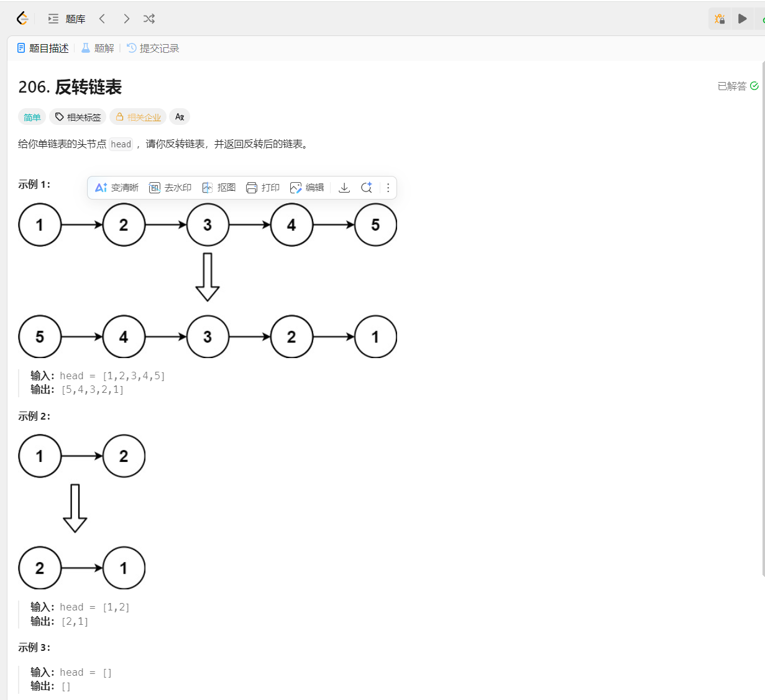This screenshot has width=765, height=700.
Task: Click the 示例 2 heading
Action: [x=34, y=417]
